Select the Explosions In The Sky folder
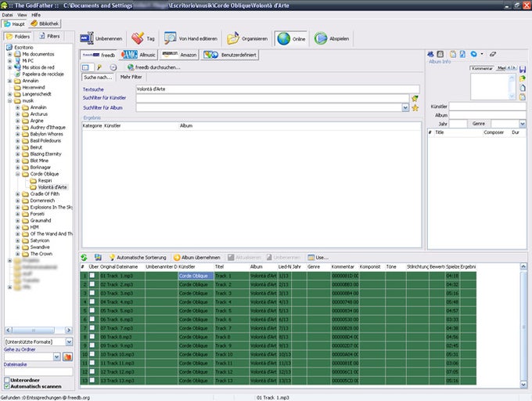Screen dimensions: 532x401 pyautogui.click(x=51, y=207)
